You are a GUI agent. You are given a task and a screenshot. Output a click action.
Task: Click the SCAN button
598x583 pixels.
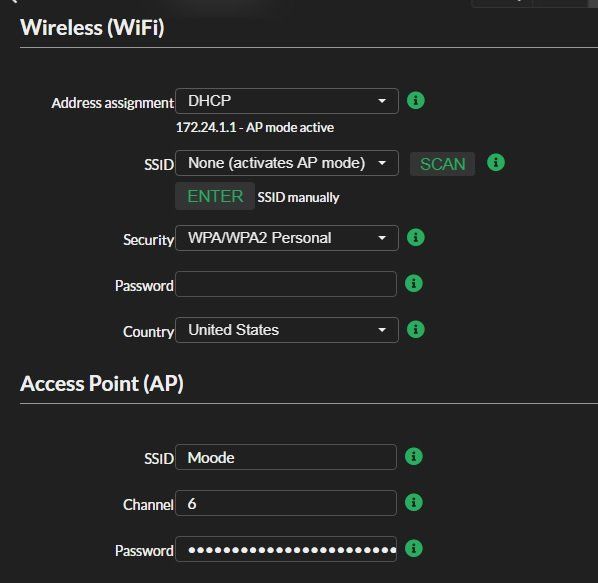click(442, 164)
